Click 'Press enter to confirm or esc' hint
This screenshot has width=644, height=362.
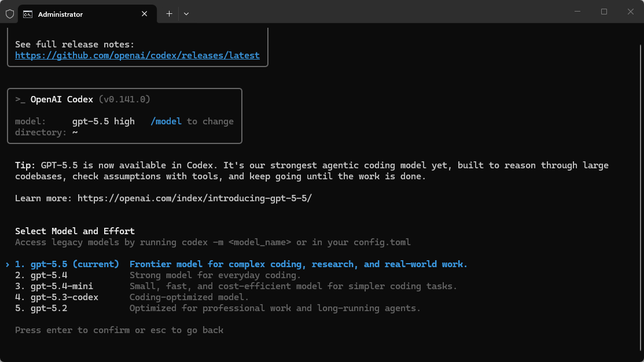click(119, 330)
